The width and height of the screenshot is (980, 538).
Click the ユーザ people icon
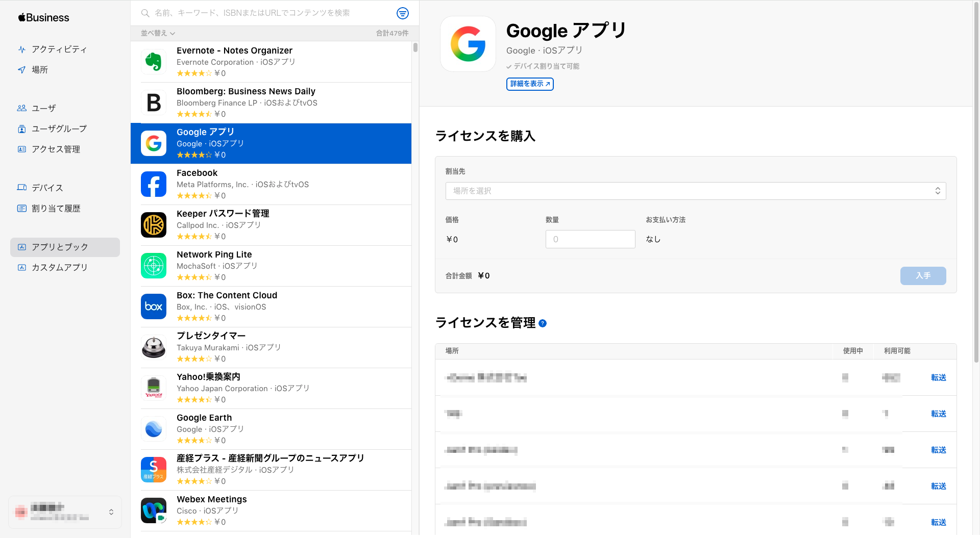(21, 108)
